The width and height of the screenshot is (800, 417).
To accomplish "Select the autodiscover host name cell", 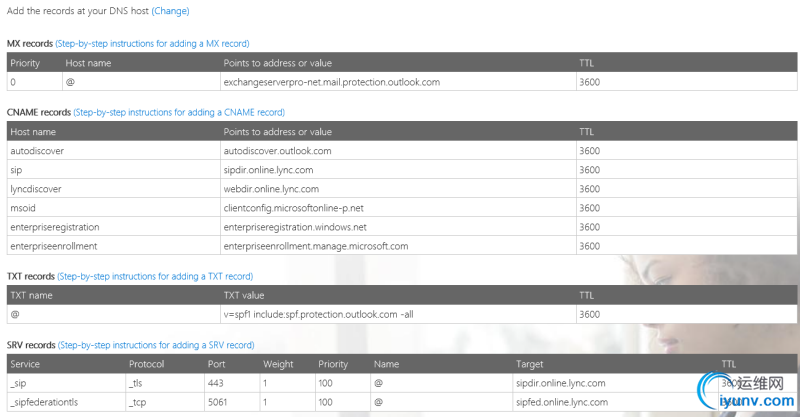I will (x=37, y=151).
